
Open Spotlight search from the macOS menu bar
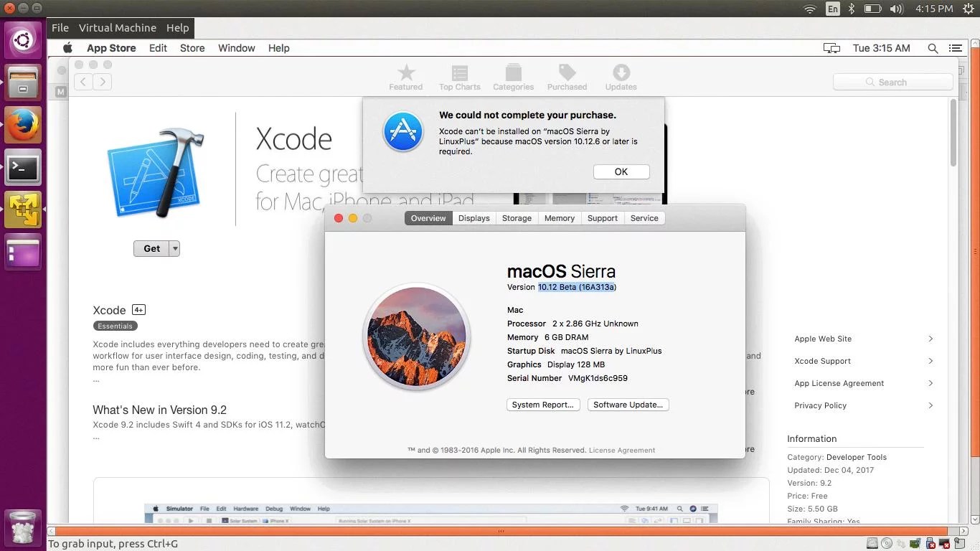[x=933, y=48]
